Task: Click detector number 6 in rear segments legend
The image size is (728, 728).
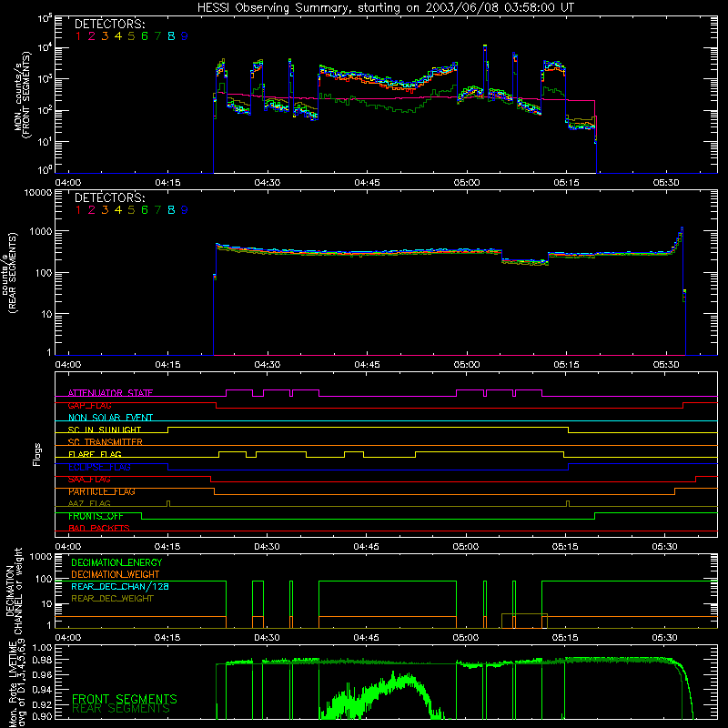Action: click(x=145, y=210)
